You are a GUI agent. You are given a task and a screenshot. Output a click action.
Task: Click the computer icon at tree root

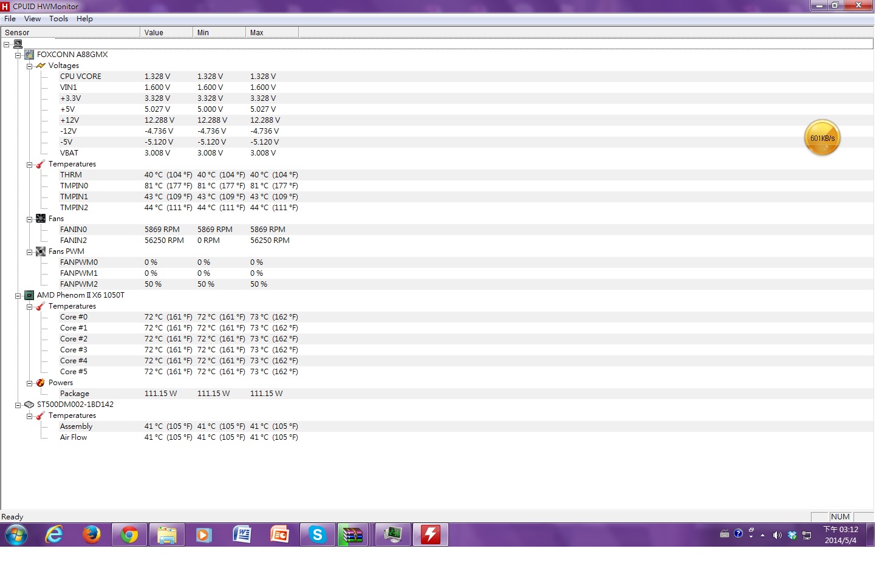point(18,44)
